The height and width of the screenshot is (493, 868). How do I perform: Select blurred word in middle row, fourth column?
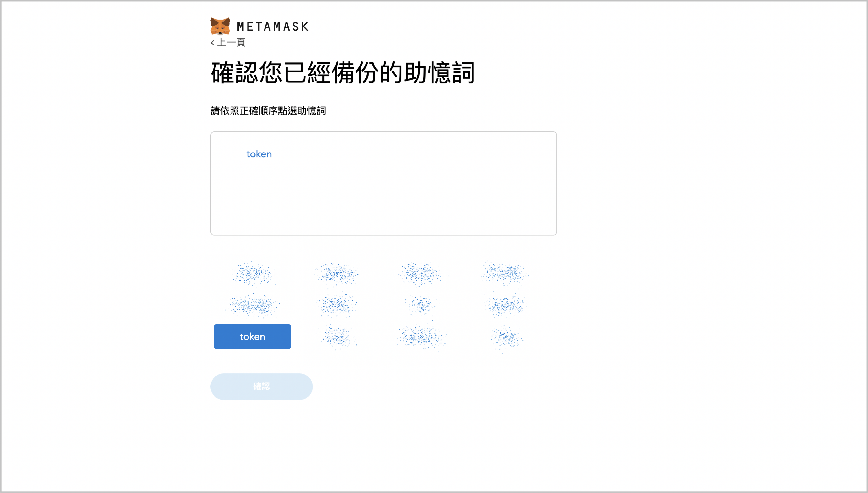pos(505,305)
